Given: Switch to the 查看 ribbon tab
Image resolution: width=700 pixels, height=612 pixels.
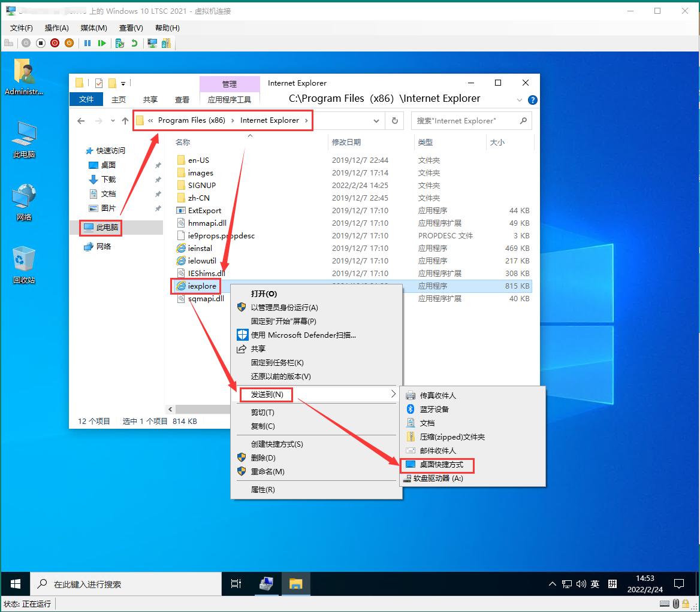Looking at the screenshot, I should click(182, 99).
